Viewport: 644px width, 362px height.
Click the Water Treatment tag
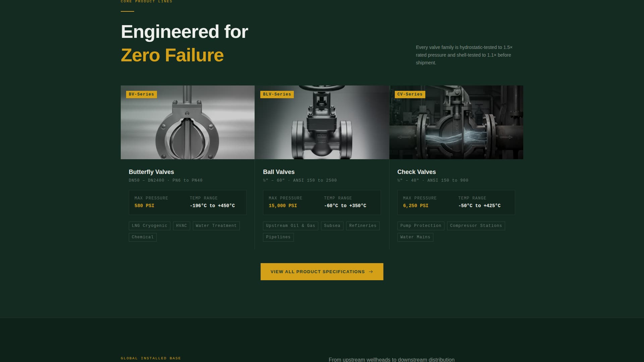point(216,226)
